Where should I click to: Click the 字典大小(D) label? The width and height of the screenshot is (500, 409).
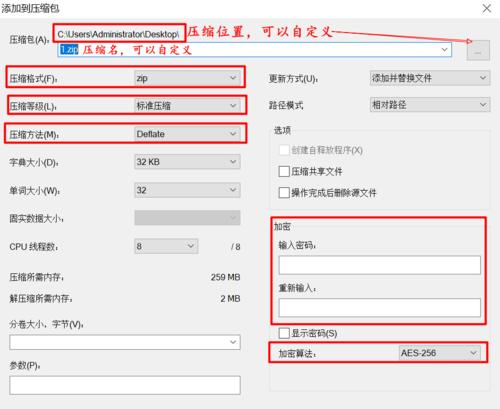(34, 163)
